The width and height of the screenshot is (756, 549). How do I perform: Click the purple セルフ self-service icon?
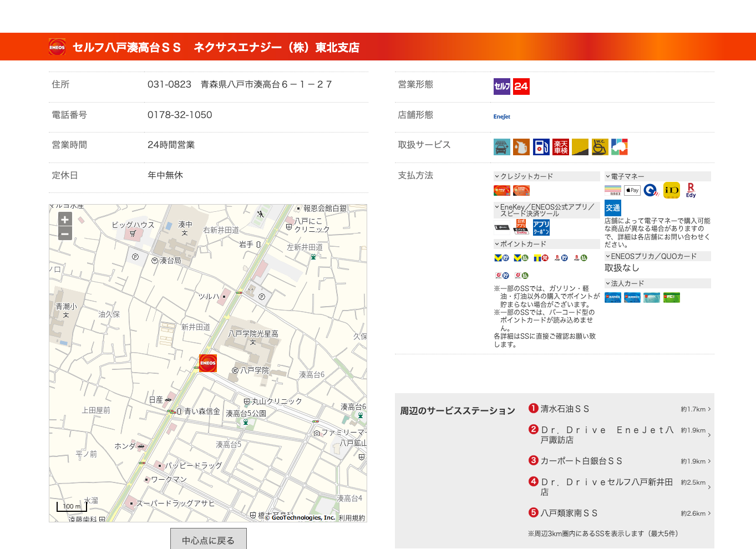502,87
